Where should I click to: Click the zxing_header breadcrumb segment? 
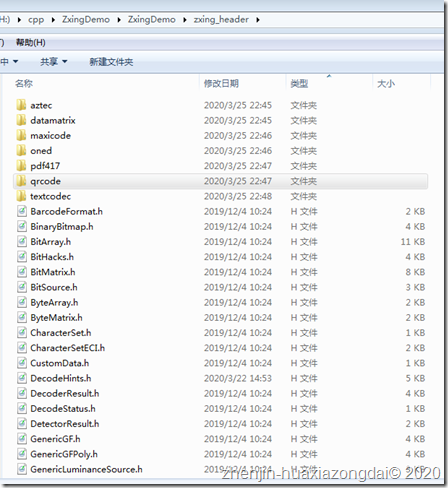click(221, 20)
